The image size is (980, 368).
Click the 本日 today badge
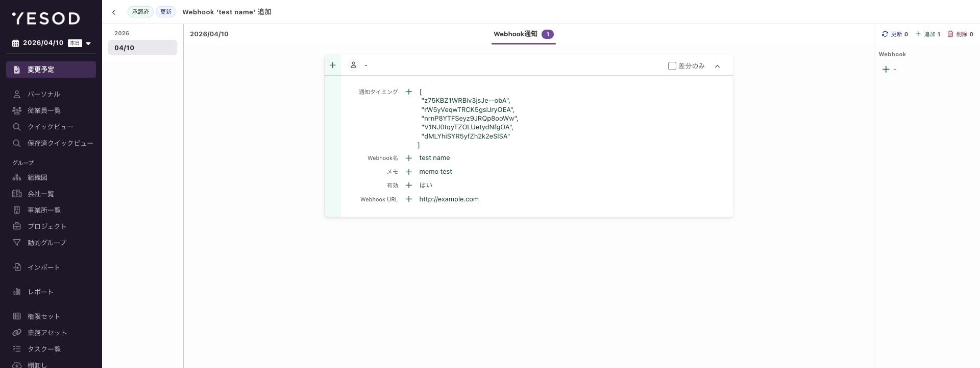coord(75,43)
